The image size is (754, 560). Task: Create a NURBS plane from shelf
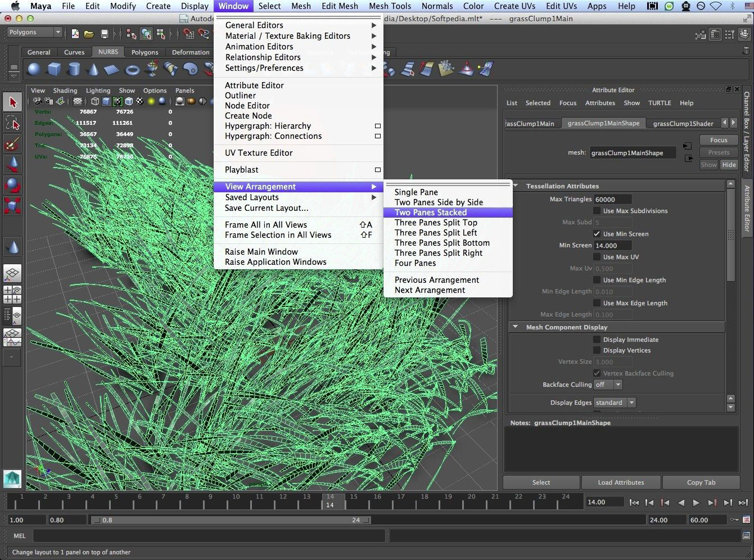112,69
